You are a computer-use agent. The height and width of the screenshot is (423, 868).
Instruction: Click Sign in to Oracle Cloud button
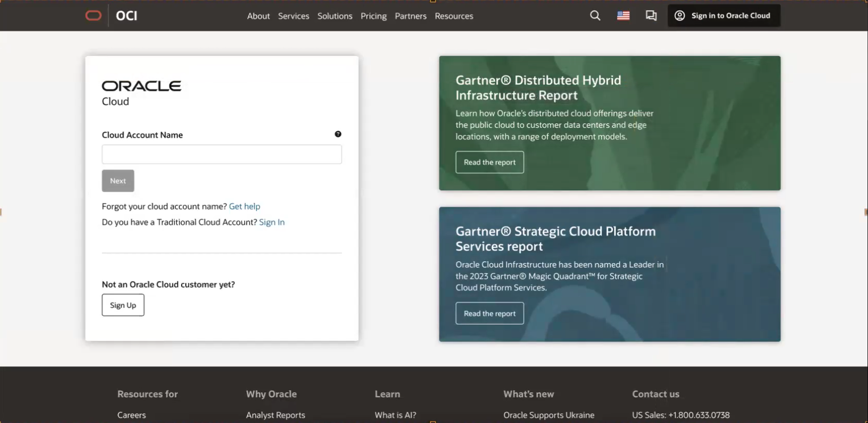pos(724,16)
